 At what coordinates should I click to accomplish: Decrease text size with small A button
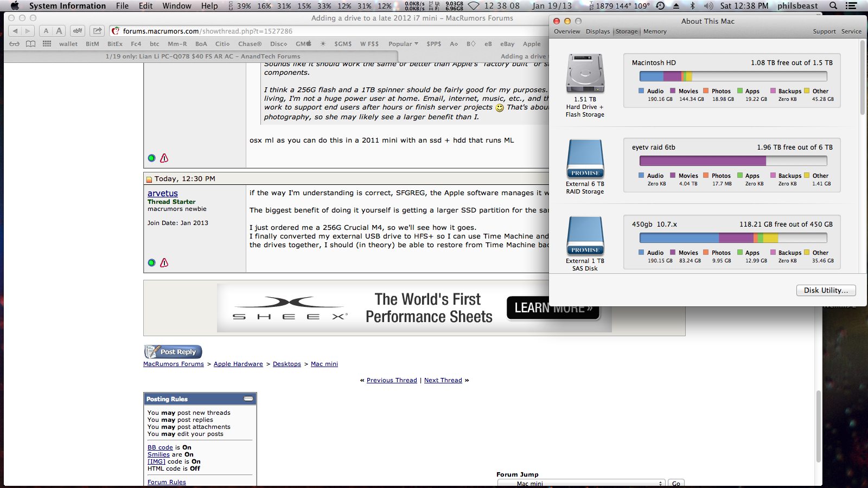[46, 31]
